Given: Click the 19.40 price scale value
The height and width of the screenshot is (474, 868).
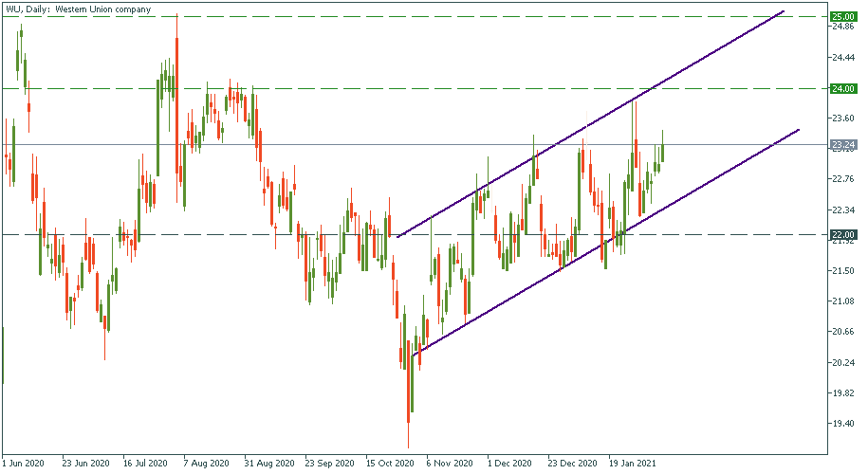Looking at the screenshot, I should pos(842,423).
